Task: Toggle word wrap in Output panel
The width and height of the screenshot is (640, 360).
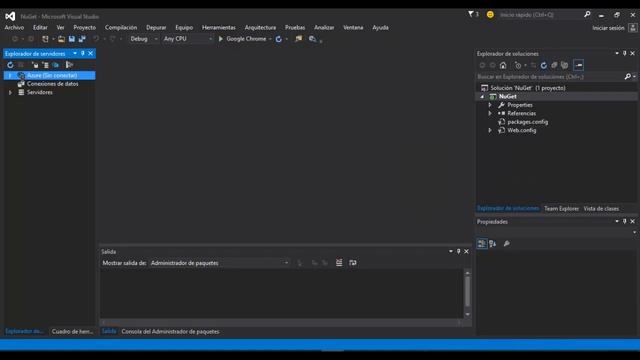Action: (353, 263)
